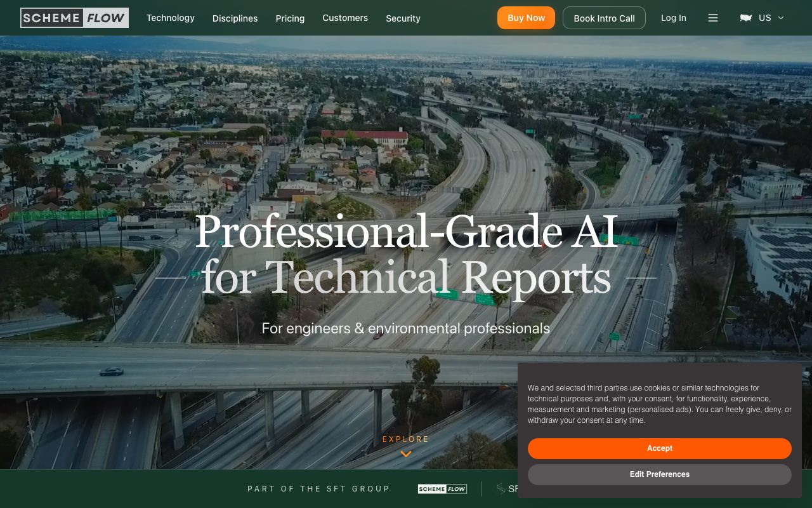The image size is (812, 508).
Task: Click the "for Technical Reports" headline line
Action: pyautogui.click(x=406, y=277)
